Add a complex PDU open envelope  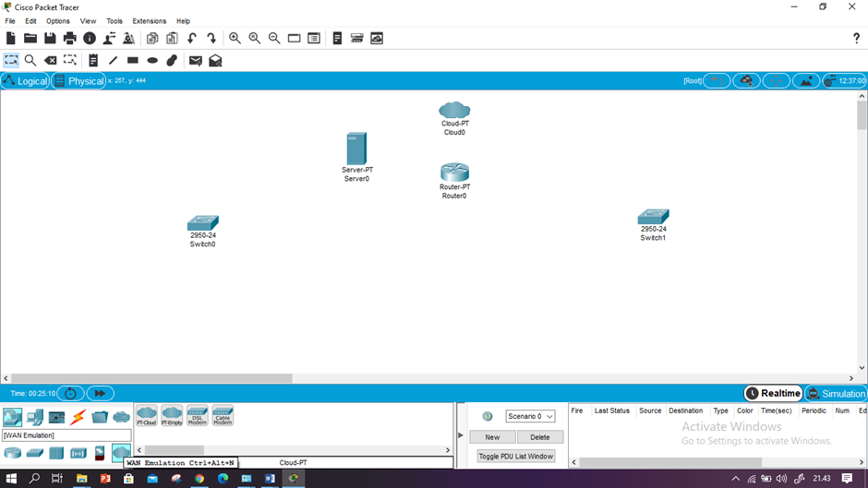click(x=215, y=60)
